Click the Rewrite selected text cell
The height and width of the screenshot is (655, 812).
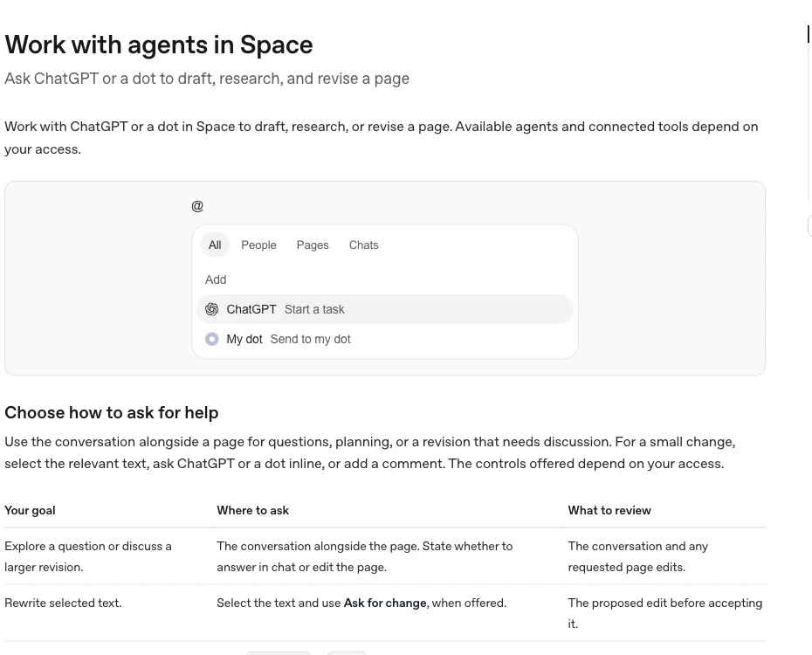coord(63,603)
